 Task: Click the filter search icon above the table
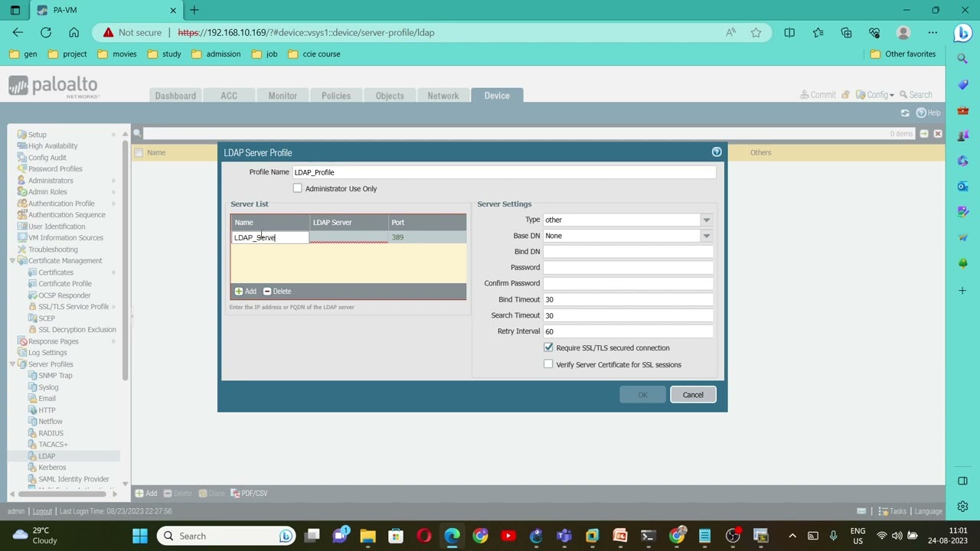[138, 133]
